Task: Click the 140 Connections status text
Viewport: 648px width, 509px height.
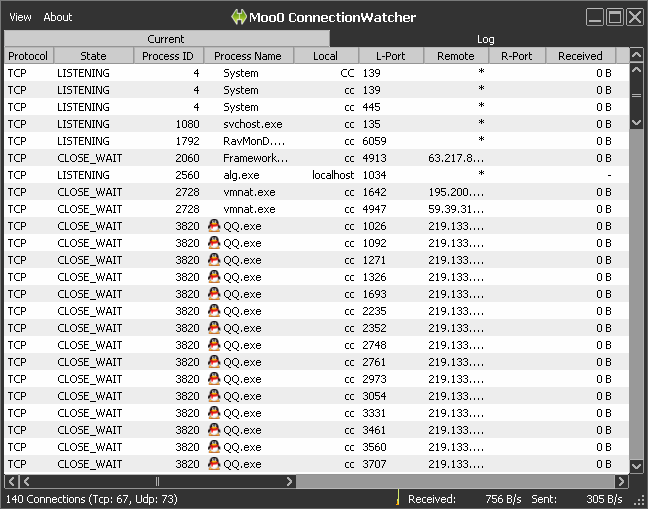Action: point(91,499)
